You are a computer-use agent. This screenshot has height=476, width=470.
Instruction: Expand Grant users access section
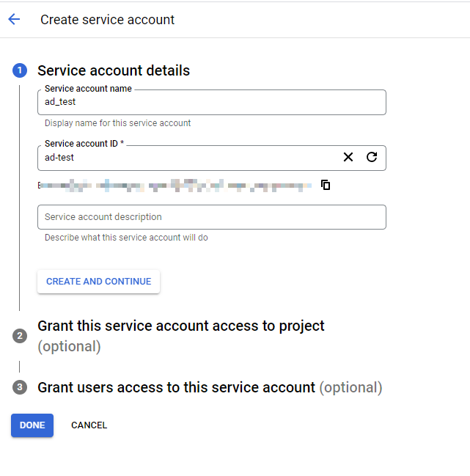point(210,387)
